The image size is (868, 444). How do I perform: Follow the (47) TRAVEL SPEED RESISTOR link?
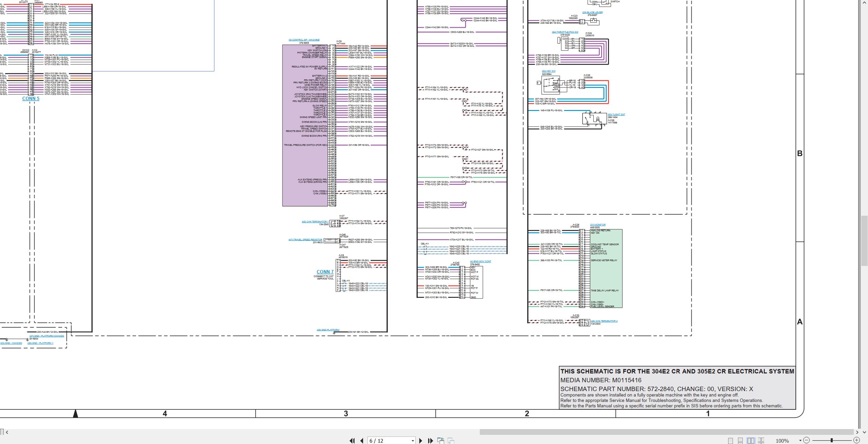[x=305, y=240]
